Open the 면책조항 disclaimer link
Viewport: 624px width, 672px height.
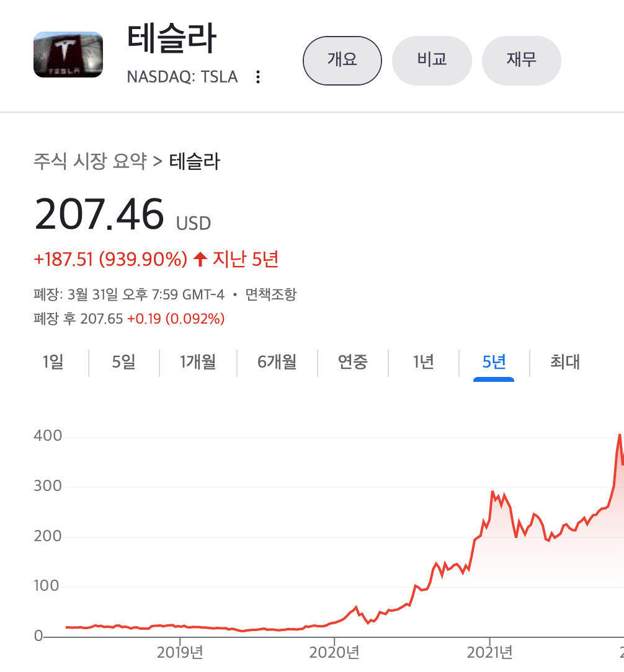pos(270,294)
